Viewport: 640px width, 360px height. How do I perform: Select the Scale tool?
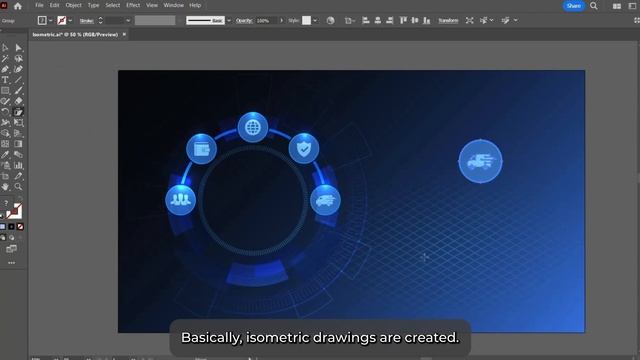18,112
